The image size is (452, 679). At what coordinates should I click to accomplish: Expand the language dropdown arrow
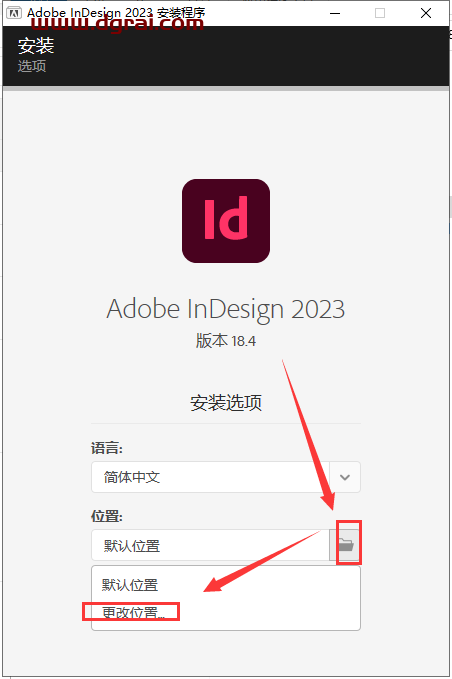(345, 477)
